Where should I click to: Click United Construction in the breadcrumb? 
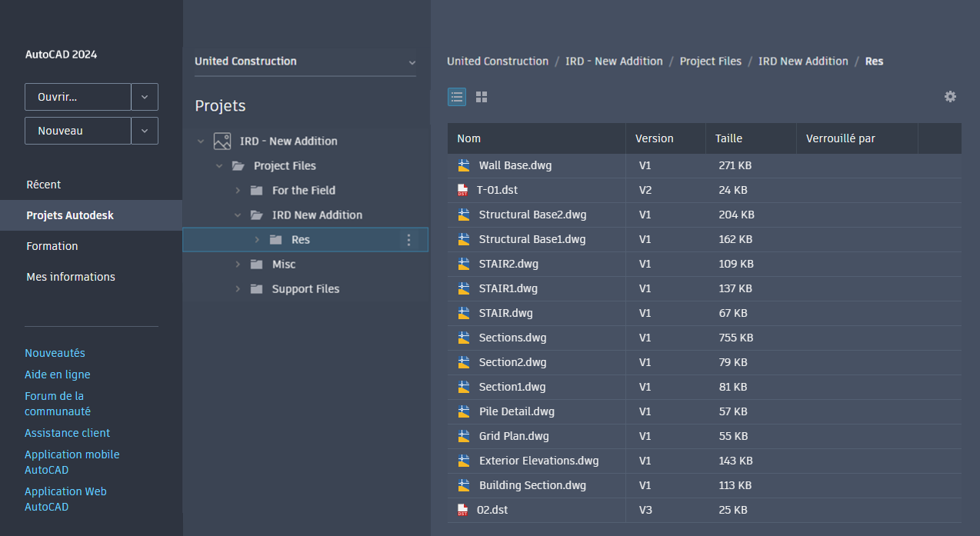click(498, 61)
